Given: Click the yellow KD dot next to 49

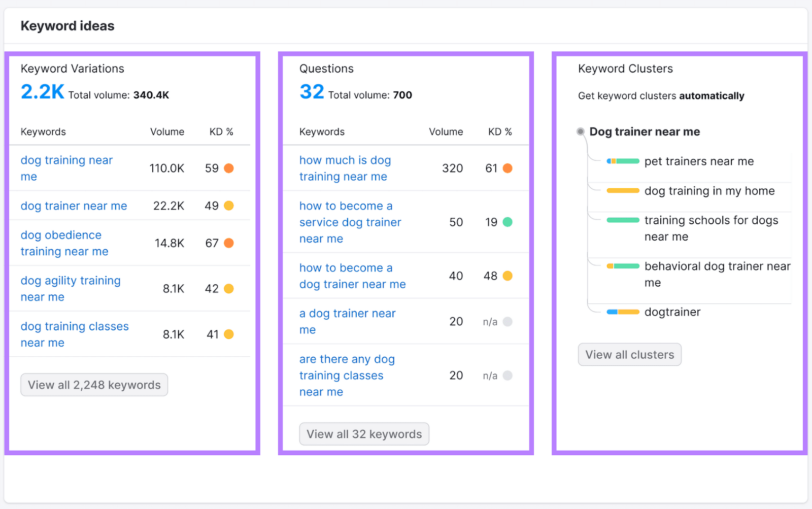Looking at the screenshot, I should 229,206.
